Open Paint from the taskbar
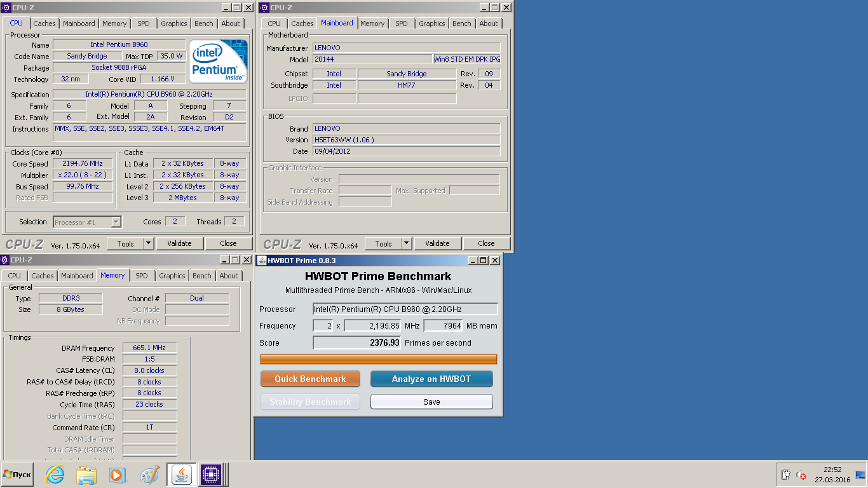 coord(149,475)
